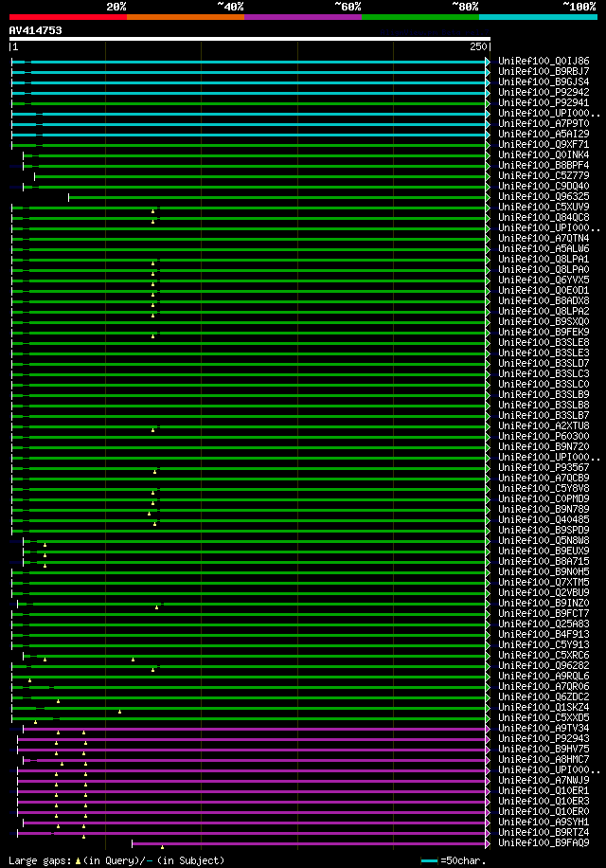Click the arrowhead ending the Q10ER1 alignment
The image size is (606, 868).
point(488,791)
